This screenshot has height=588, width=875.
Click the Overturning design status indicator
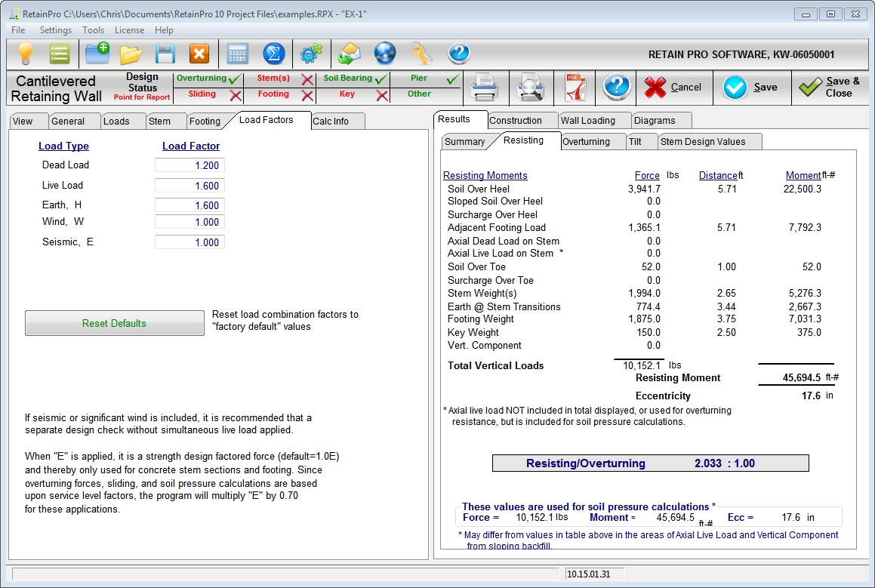pos(208,79)
